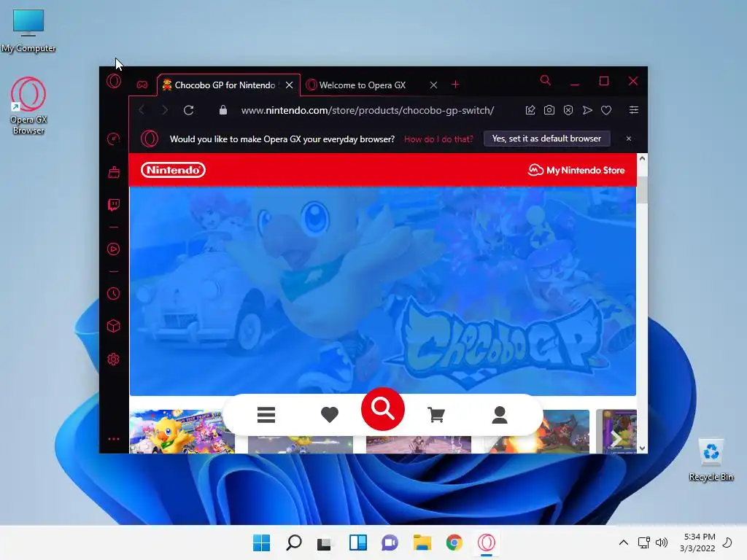Screen dimensions: 747x560
Task: Open Chat on taskbar
Action: [x=390, y=542]
